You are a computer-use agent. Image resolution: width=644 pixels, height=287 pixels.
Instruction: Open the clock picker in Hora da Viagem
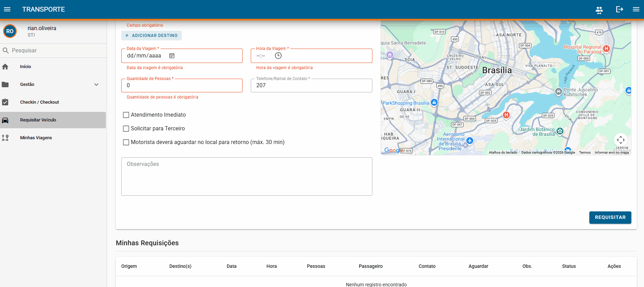(x=278, y=55)
